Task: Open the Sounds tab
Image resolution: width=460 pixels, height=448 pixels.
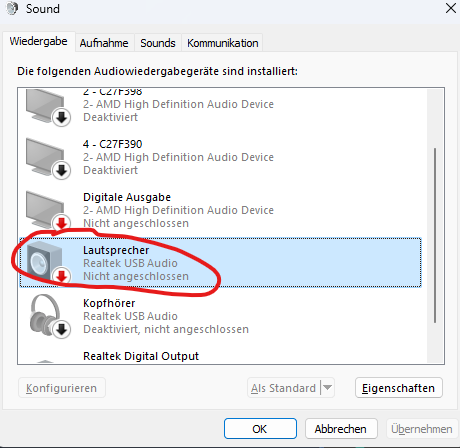Action: pyautogui.click(x=158, y=43)
